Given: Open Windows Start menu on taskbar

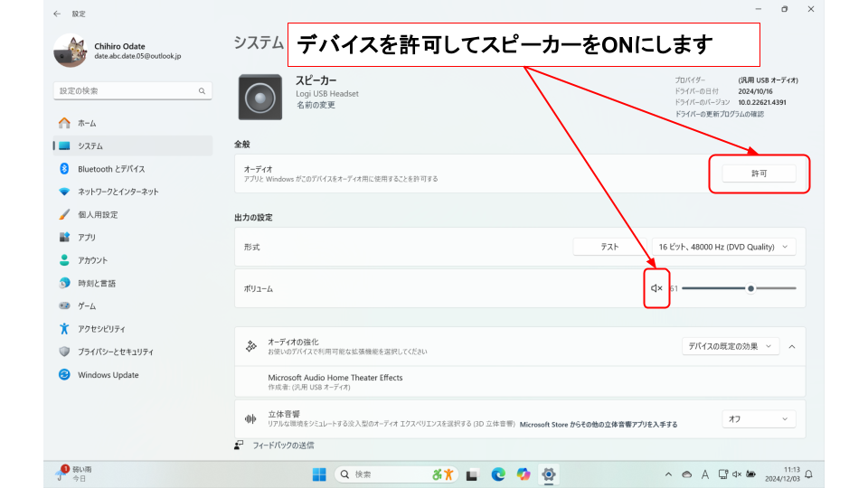Looking at the screenshot, I should coord(319,474).
